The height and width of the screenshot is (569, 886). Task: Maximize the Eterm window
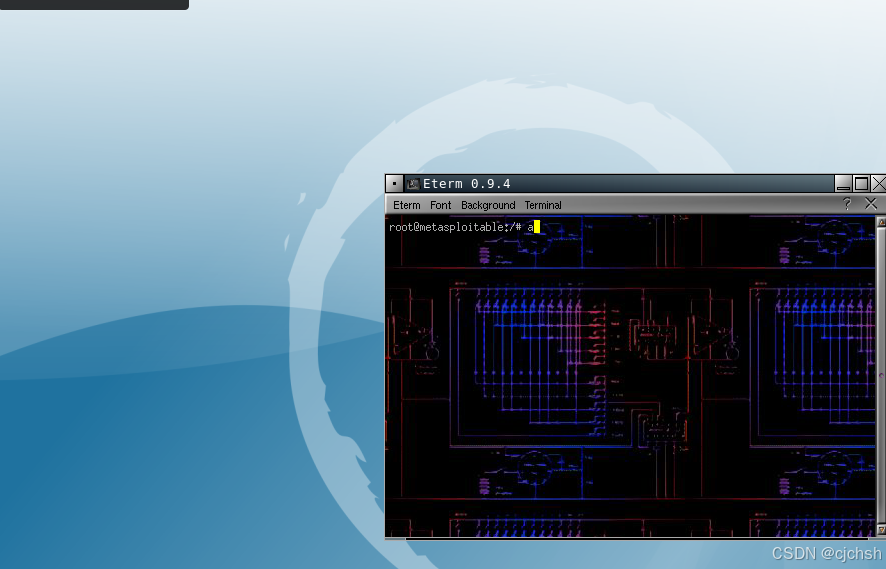pyautogui.click(x=861, y=184)
